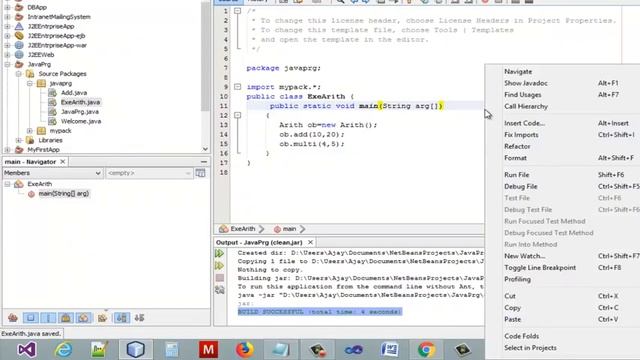Image resolution: width=640 pixels, height=360 pixels.
Task: Re-run the build using the green play icon
Action: (x=220, y=253)
